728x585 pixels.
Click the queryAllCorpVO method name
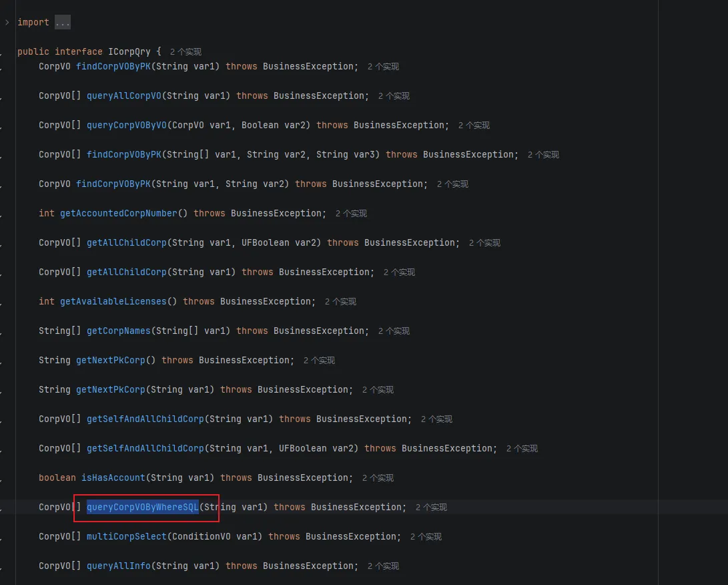tap(123, 96)
